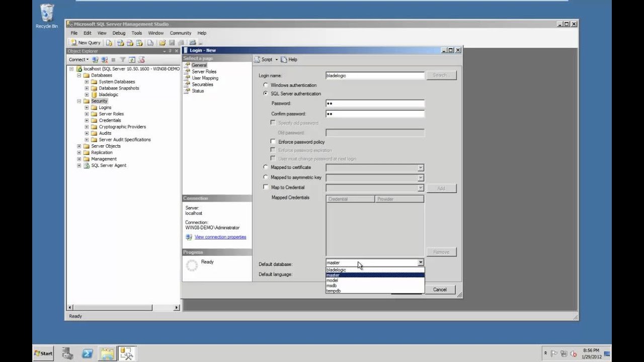
Task: Enable Map to Credential checkbox
Action: tap(266, 187)
